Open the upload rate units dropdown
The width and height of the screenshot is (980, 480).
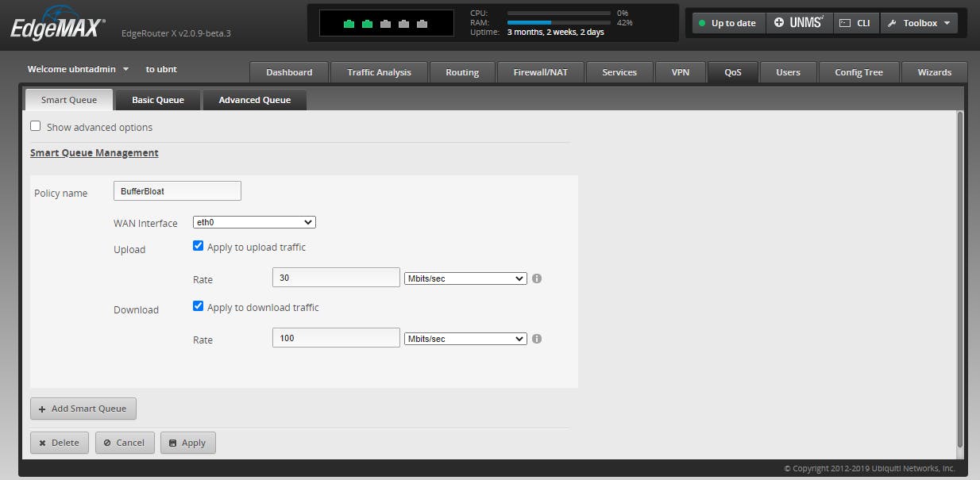[x=465, y=278]
